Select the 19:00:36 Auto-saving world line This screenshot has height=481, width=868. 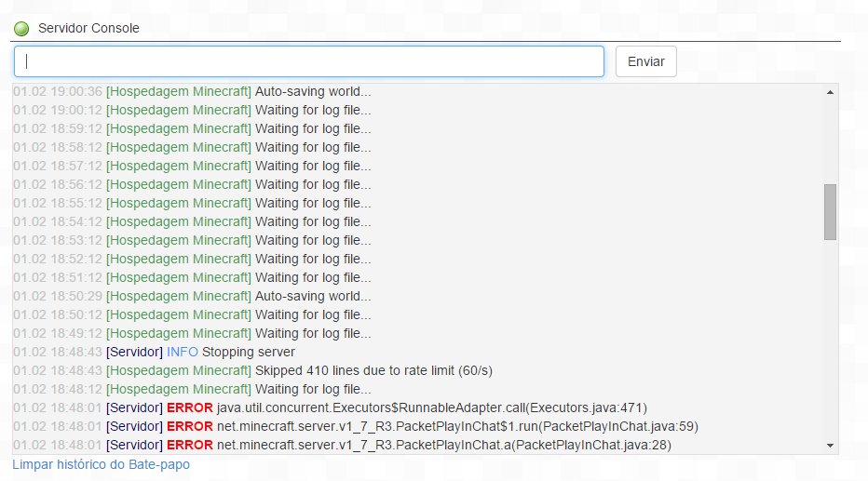click(x=192, y=92)
